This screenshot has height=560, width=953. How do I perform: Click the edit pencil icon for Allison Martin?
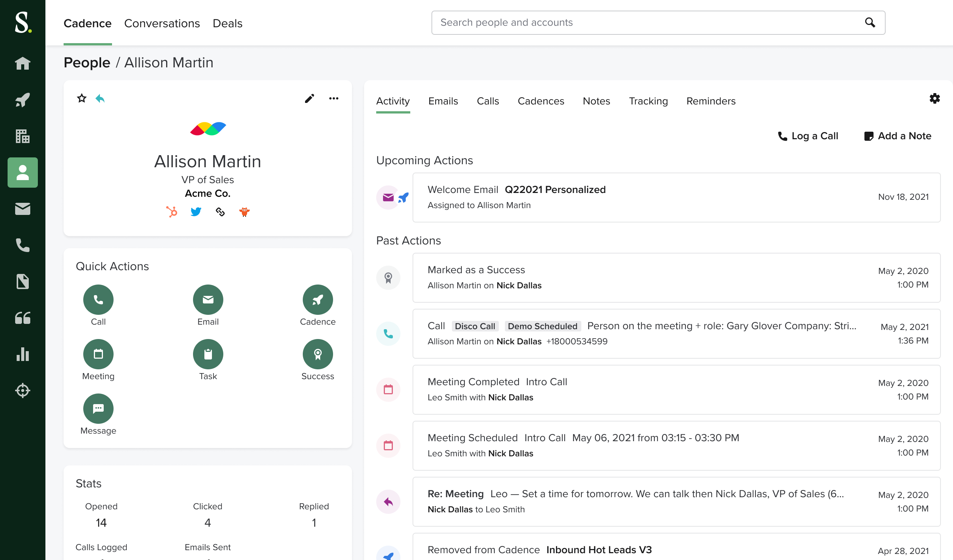click(309, 98)
